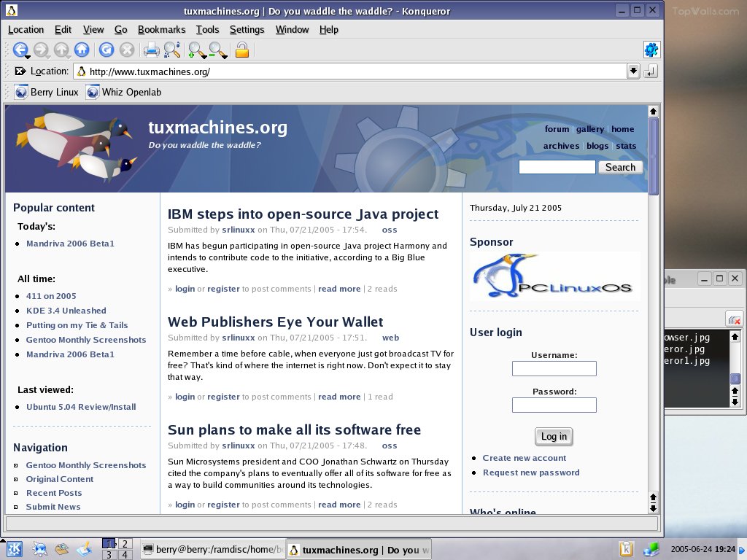
Task: Click the pencil-and-paper editor icon in the panel
Action: click(x=85, y=550)
